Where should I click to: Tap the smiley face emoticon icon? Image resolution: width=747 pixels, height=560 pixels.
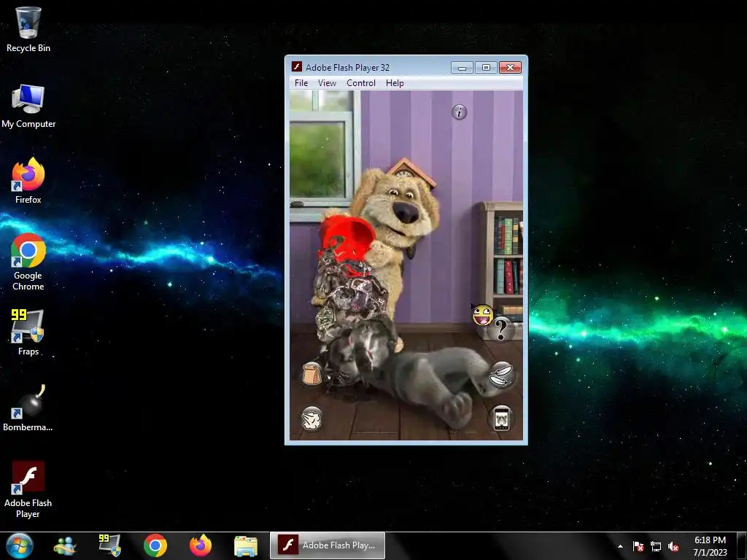click(x=482, y=315)
